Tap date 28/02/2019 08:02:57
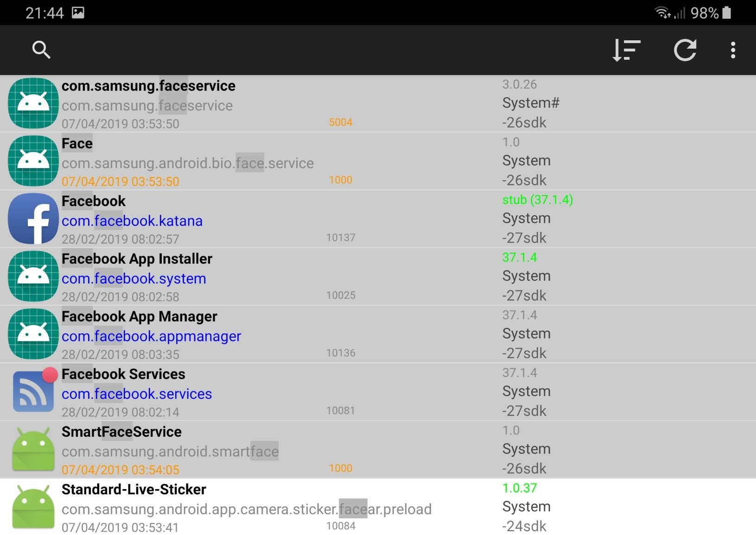Image resolution: width=756 pixels, height=535 pixels. tap(121, 239)
